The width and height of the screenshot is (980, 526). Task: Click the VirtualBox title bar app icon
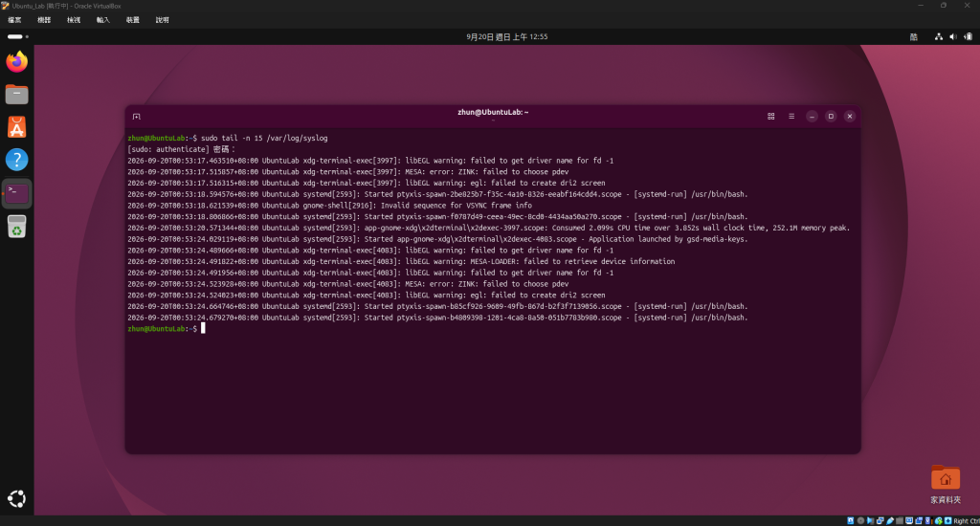(x=5, y=6)
